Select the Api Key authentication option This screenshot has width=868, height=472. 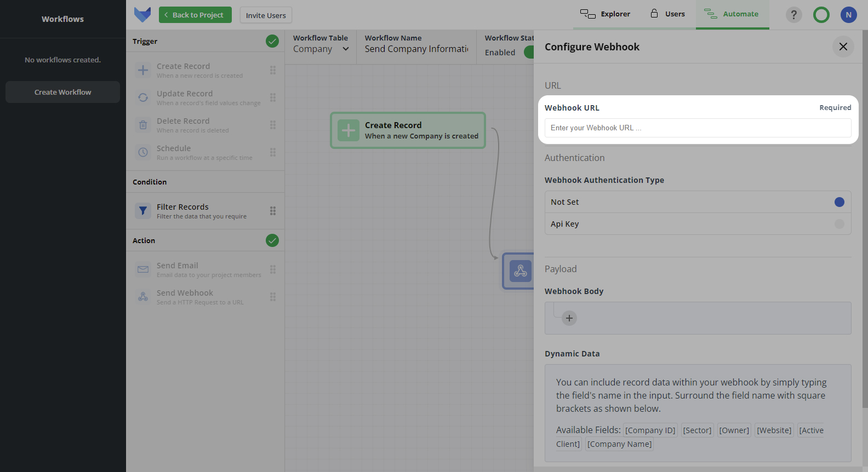[x=839, y=224]
